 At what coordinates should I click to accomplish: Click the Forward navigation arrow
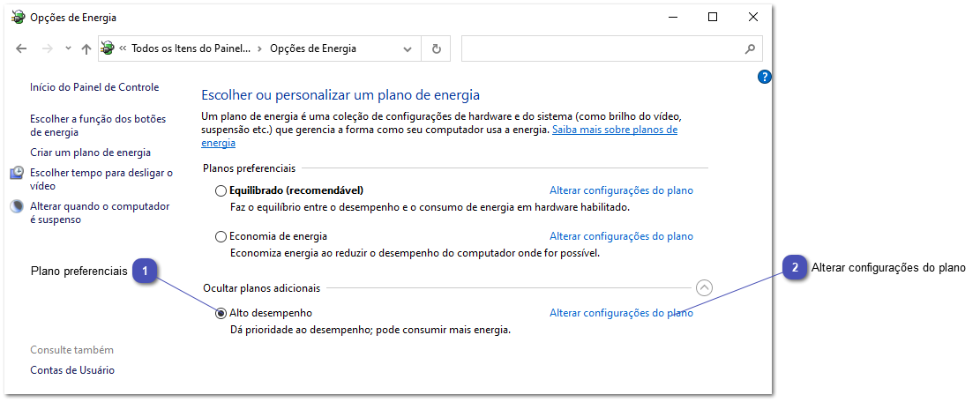[47, 48]
